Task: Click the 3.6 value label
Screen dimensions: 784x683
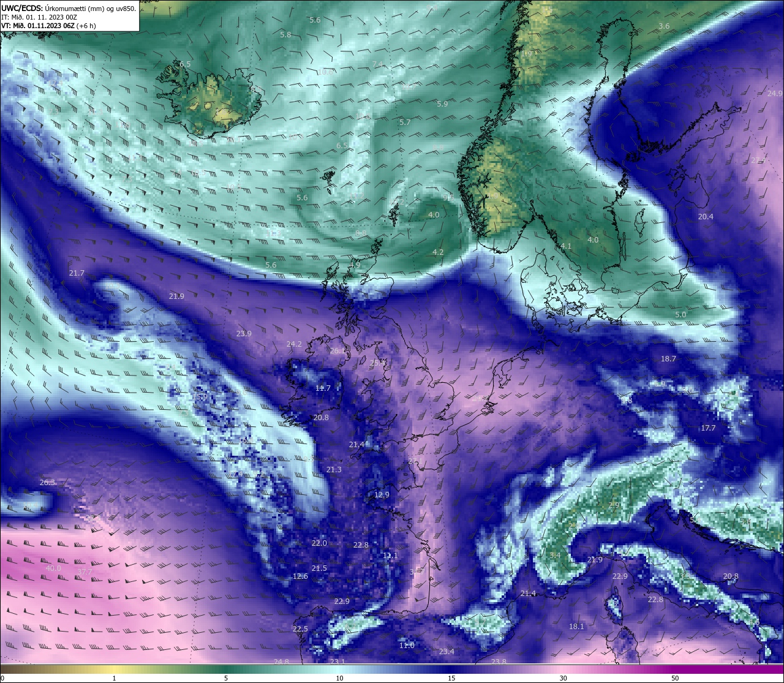Action: [664, 26]
